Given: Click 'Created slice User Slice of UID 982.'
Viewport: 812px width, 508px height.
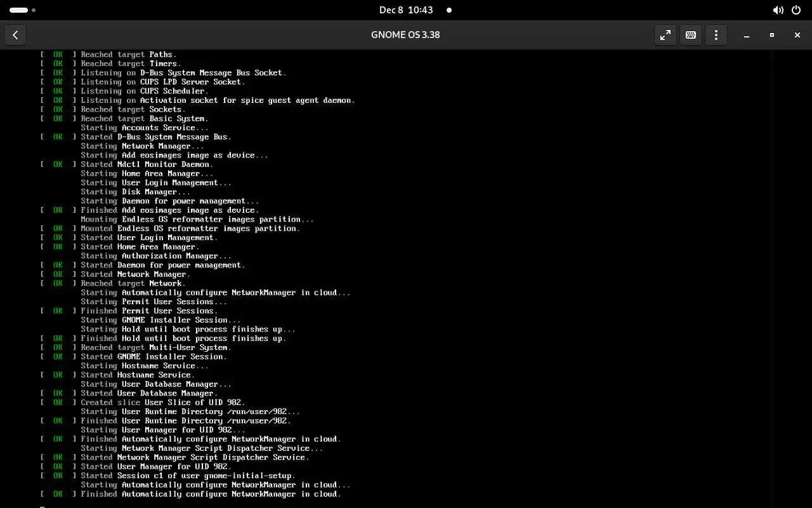Looking at the screenshot, I should [x=163, y=402].
